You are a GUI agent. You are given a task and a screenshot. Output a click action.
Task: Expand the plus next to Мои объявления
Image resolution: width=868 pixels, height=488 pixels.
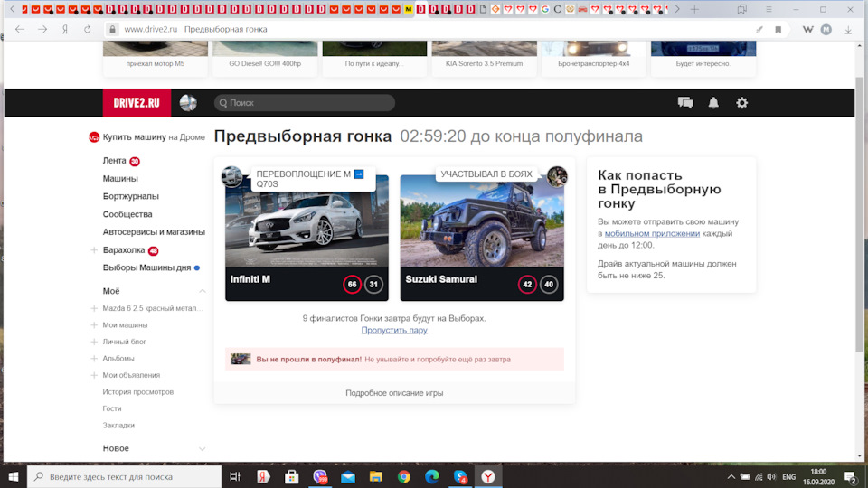[94, 375]
